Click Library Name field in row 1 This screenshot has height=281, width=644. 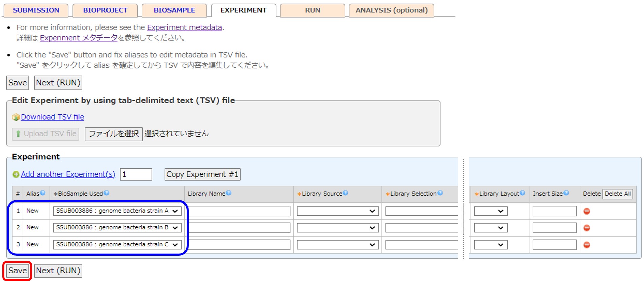tap(239, 211)
